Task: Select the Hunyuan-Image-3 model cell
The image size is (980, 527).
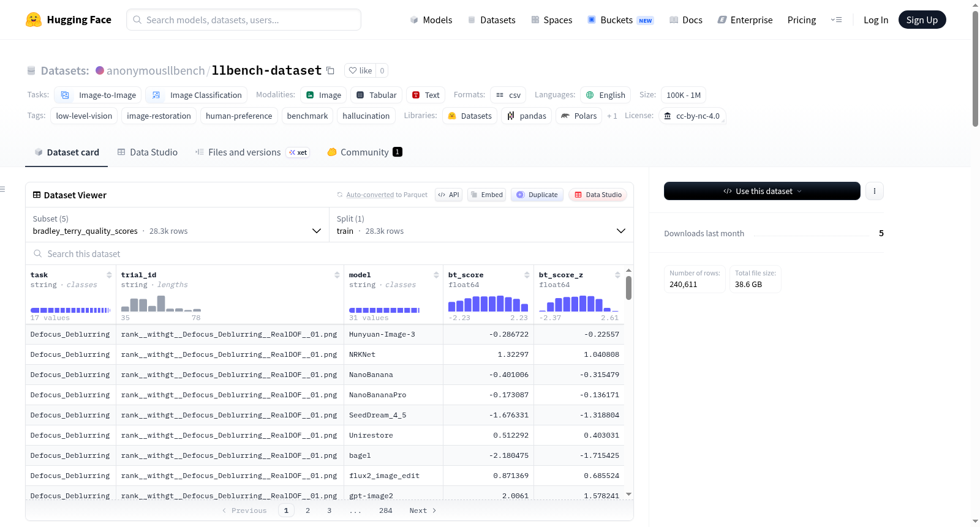Action: 393,334
